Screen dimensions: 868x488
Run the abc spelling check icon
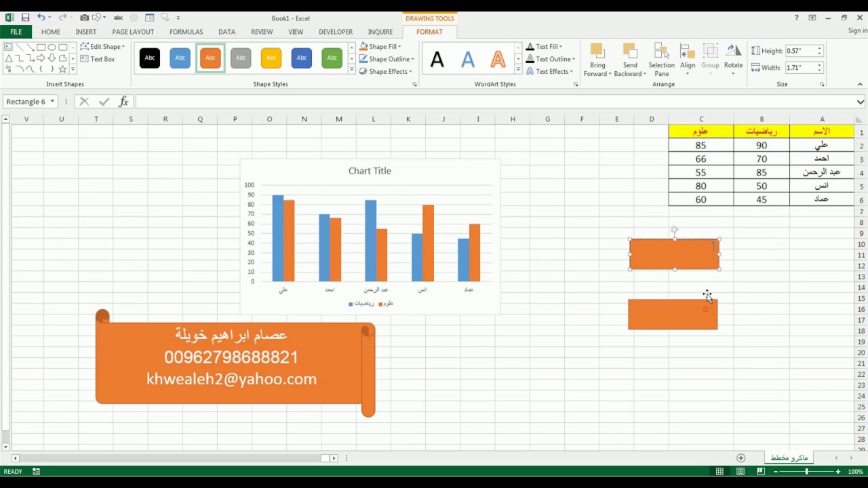(118, 18)
